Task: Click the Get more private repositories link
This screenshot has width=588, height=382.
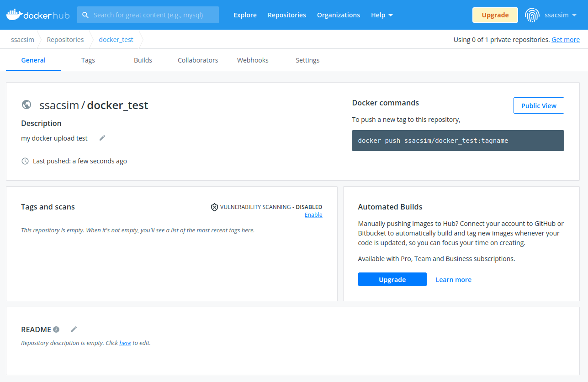Action: [x=566, y=40]
